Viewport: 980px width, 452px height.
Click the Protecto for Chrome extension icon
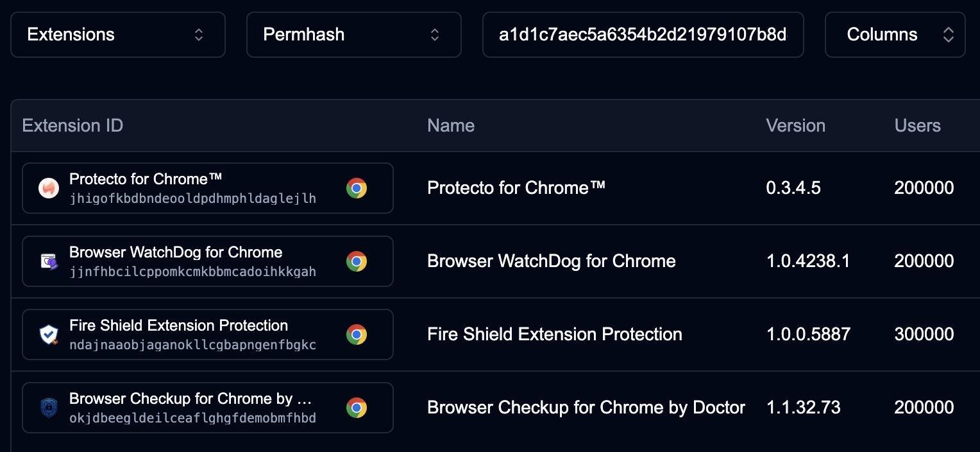click(49, 188)
